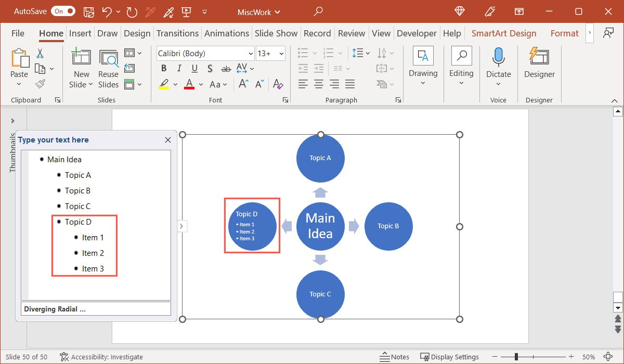Start Dictate microphone
Image resolution: width=624 pixels, height=364 pixels.
click(x=498, y=57)
